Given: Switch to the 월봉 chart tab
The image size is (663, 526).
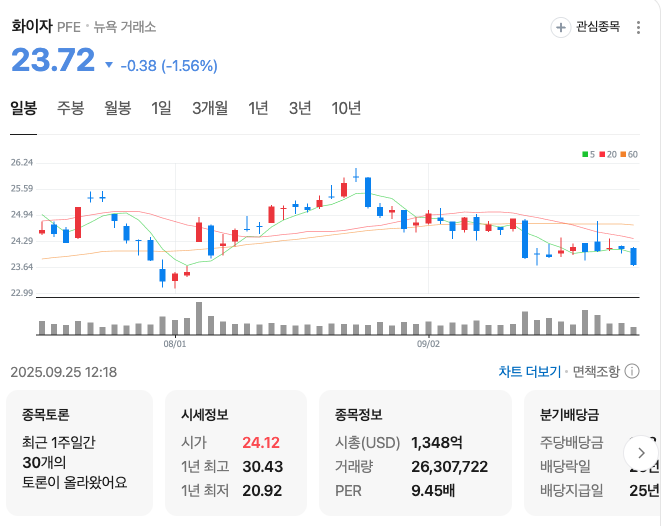Looking at the screenshot, I should [118, 108].
